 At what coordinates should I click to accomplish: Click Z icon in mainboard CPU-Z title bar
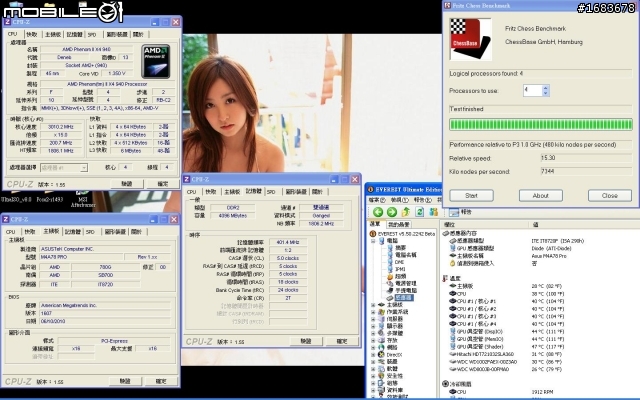point(6,219)
